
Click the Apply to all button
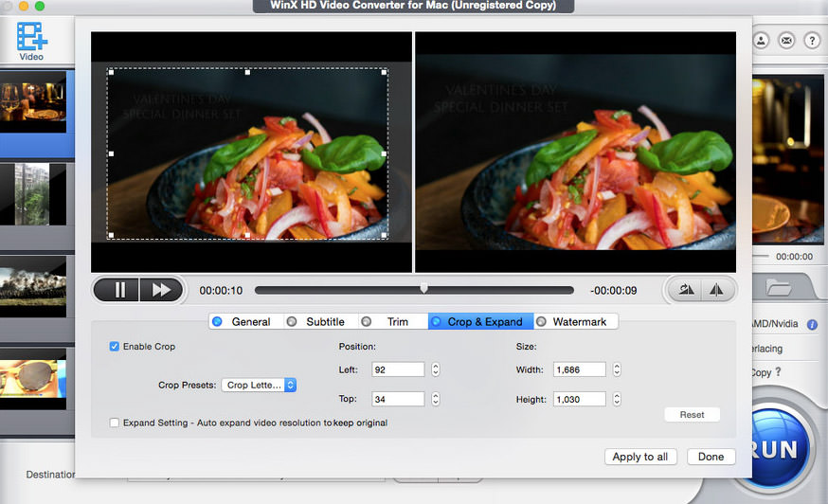click(x=640, y=457)
